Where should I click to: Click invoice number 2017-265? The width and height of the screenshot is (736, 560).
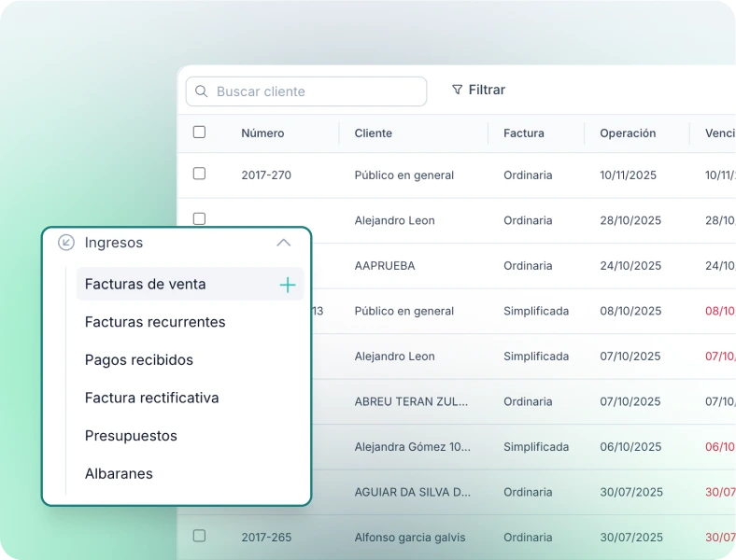pos(266,537)
